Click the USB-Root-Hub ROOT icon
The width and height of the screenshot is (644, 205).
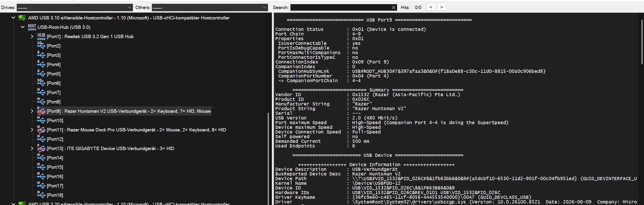coord(32,27)
